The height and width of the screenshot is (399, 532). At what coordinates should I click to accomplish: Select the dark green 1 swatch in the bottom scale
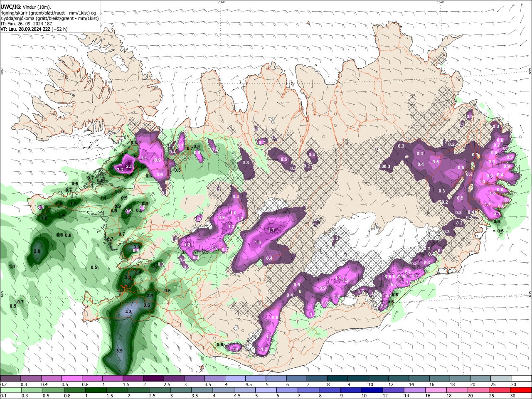[x=96, y=390]
